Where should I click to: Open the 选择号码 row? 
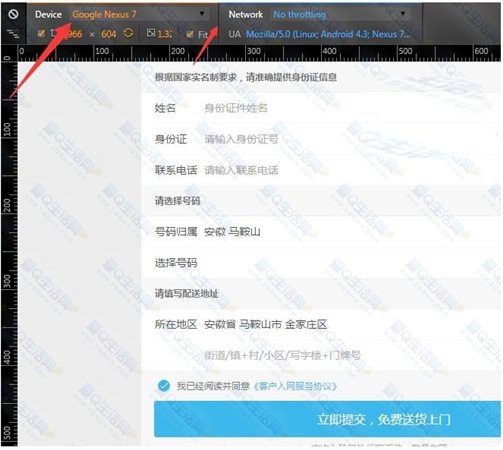click(321, 263)
